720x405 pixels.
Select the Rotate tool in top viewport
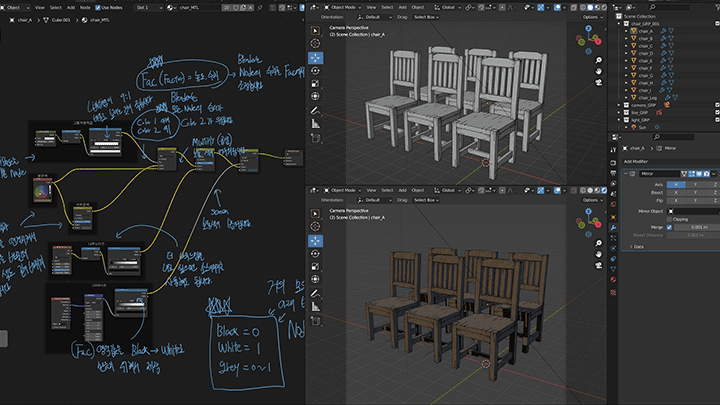point(315,71)
